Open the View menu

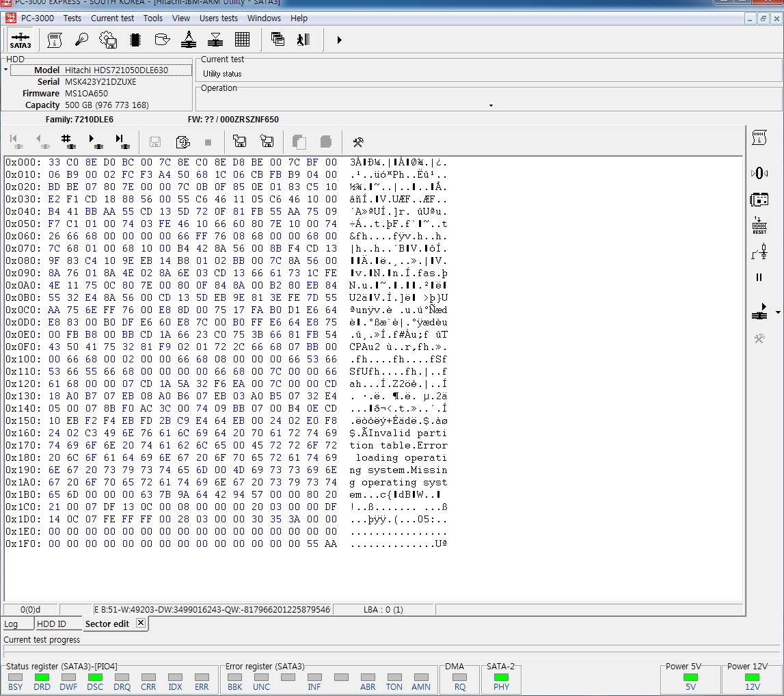click(181, 18)
